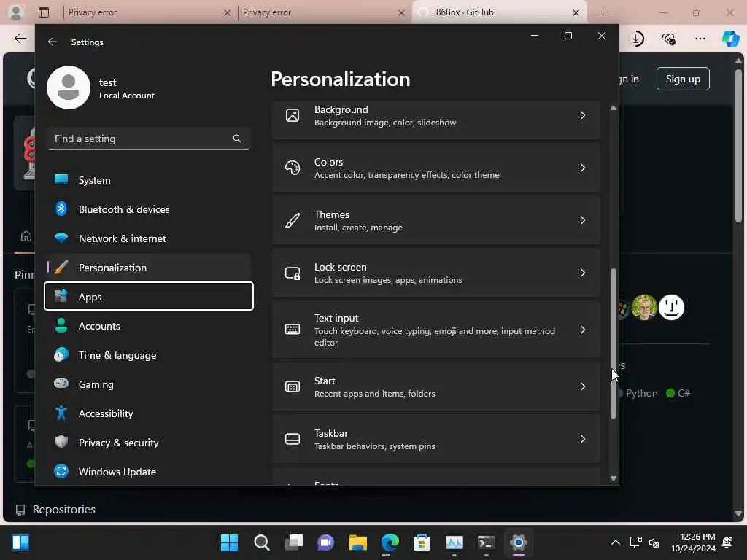Open the Apps settings category
Image resolution: width=747 pixels, height=560 pixels.
[x=148, y=296]
